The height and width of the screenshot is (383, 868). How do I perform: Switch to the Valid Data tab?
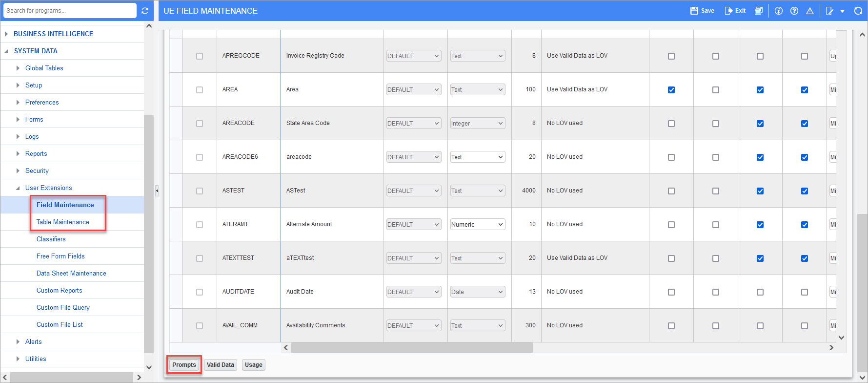coord(221,365)
